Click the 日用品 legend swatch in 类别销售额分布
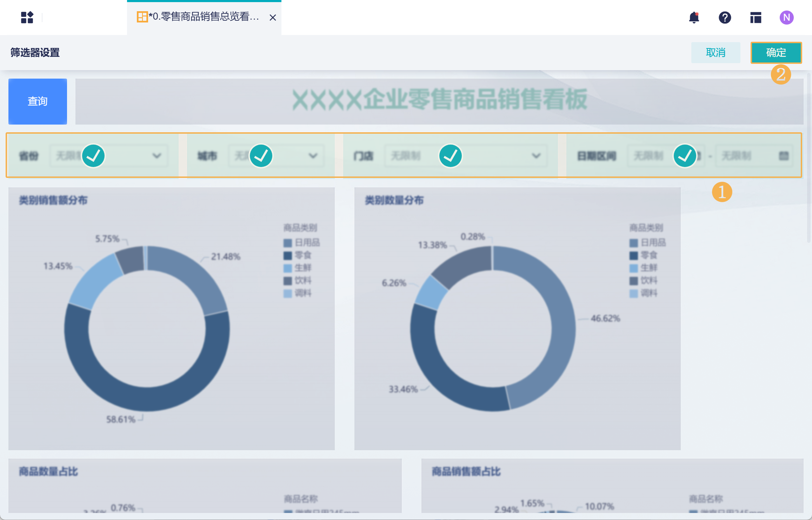The width and height of the screenshot is (812, 520). [287, 243]
